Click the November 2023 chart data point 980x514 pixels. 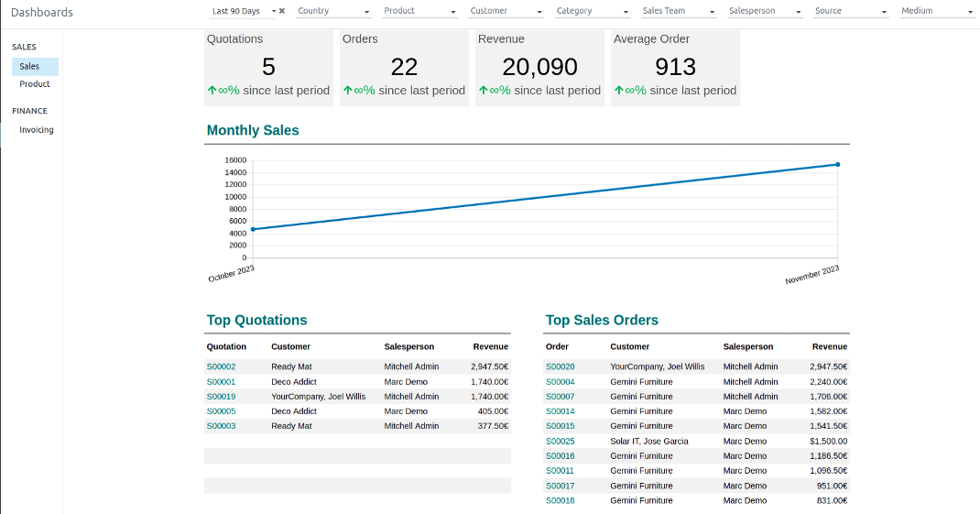tap(837, 165)
